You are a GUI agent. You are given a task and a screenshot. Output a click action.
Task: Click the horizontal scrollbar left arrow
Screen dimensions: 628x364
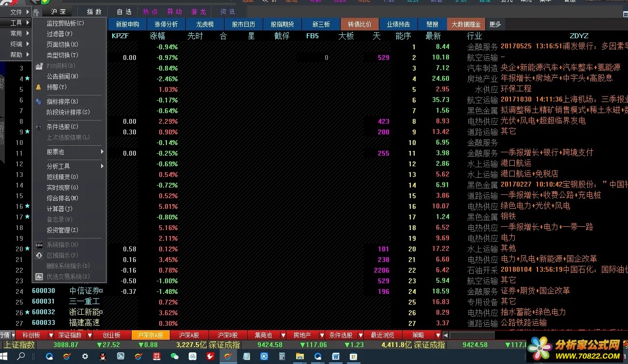pos(446,335)
